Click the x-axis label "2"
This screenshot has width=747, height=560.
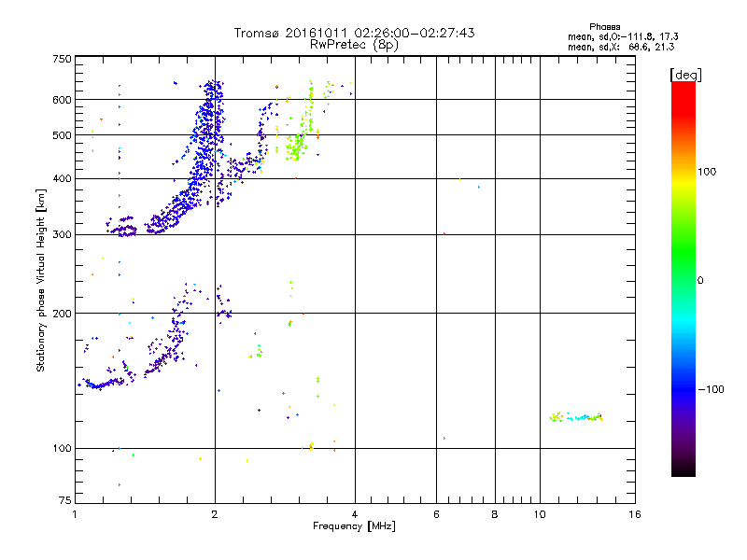tap(215, 514)
